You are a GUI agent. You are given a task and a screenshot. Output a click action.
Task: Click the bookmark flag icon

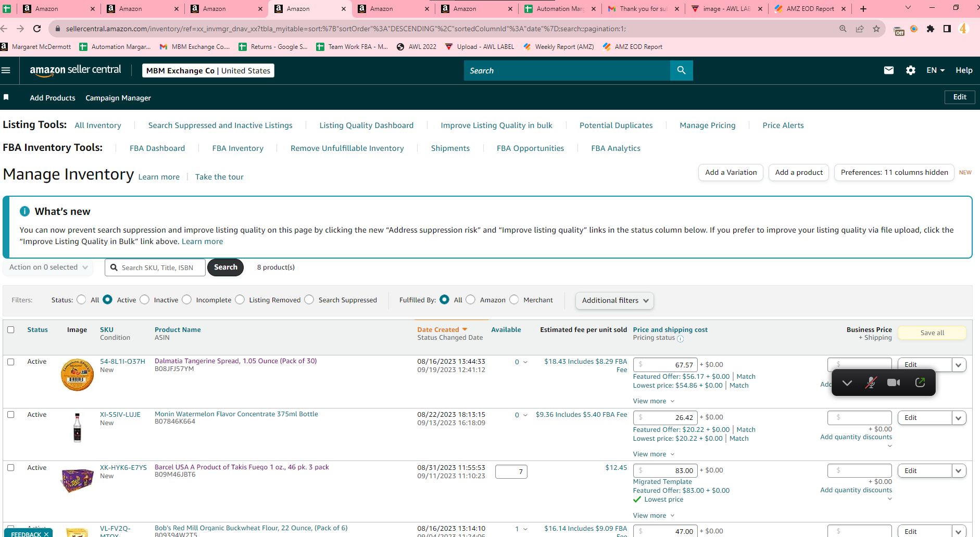point(6,97)
